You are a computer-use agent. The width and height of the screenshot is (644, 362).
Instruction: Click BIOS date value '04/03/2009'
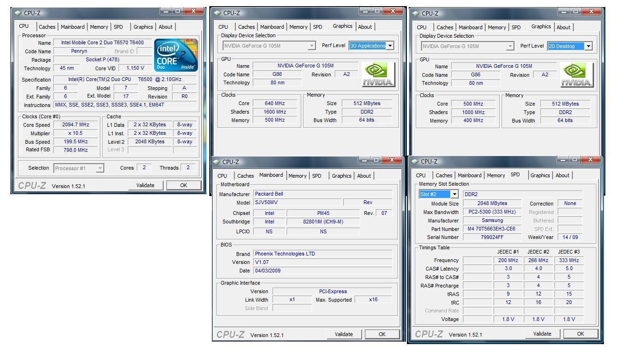coord(322,271)
